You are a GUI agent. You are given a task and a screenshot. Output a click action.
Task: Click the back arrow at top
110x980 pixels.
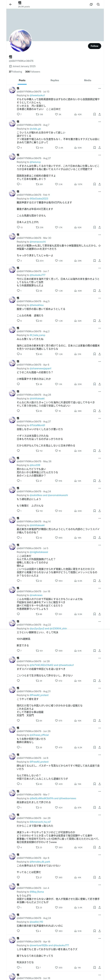[x=11, y=5]
